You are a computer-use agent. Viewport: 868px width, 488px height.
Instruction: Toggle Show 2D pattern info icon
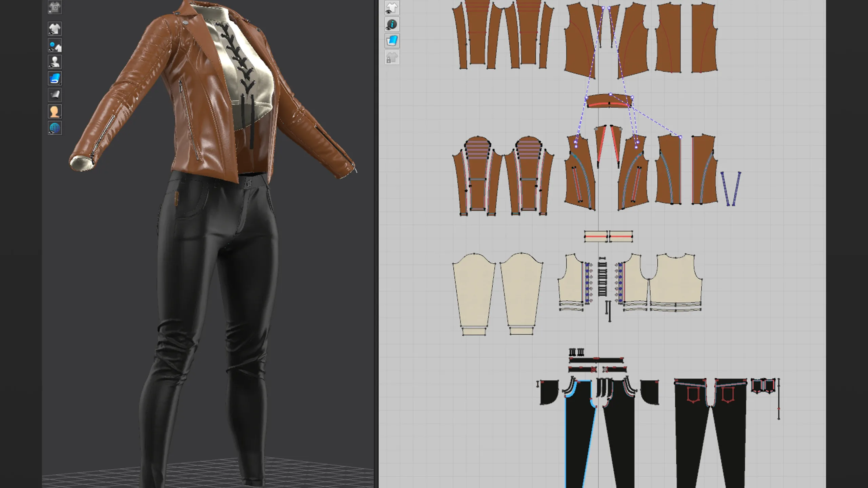tap(392, 24)
